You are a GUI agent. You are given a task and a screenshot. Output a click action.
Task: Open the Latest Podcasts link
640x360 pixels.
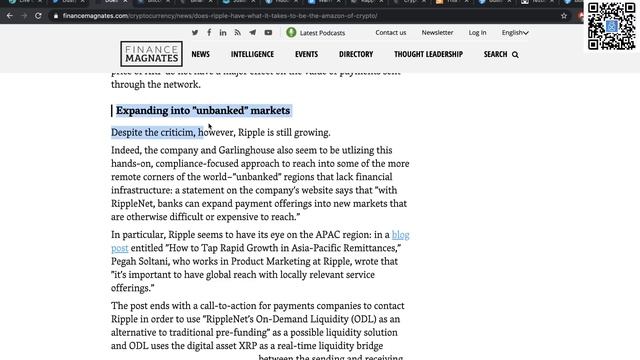click(x=322, y=33)
